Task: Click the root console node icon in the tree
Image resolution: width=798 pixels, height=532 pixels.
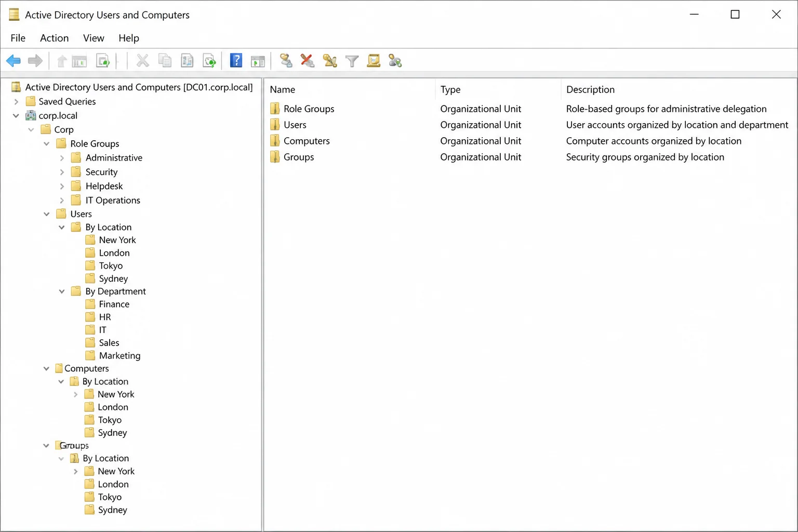Action: click(x=16, y=87)
